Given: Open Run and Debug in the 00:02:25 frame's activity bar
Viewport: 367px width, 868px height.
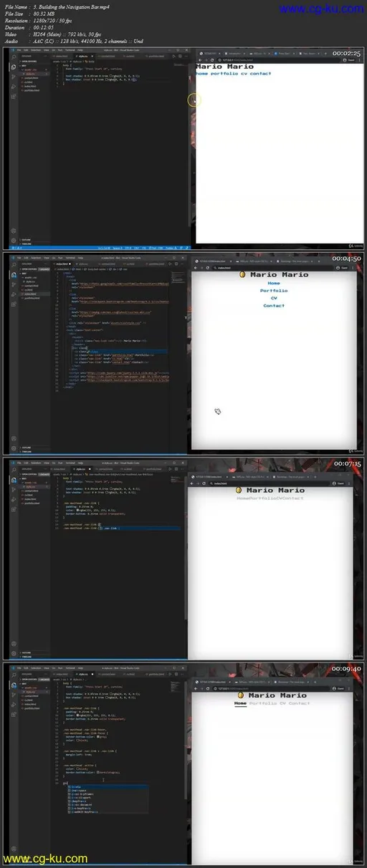Looking at the screenshot, I should [14, 87].
